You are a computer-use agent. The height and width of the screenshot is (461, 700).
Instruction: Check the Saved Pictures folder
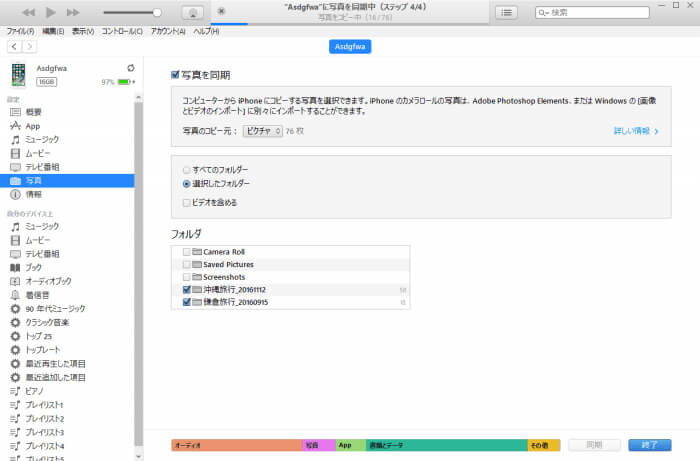coord(187,265)
